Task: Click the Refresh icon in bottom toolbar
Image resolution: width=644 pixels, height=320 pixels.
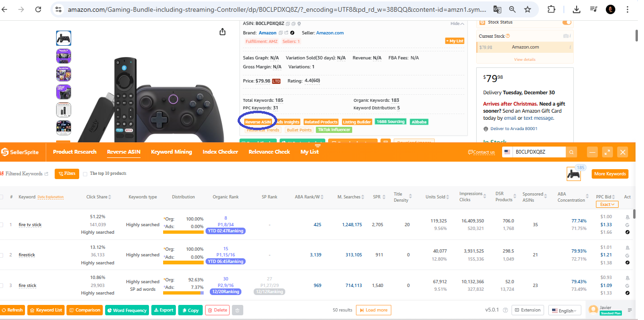Action: 4,310
